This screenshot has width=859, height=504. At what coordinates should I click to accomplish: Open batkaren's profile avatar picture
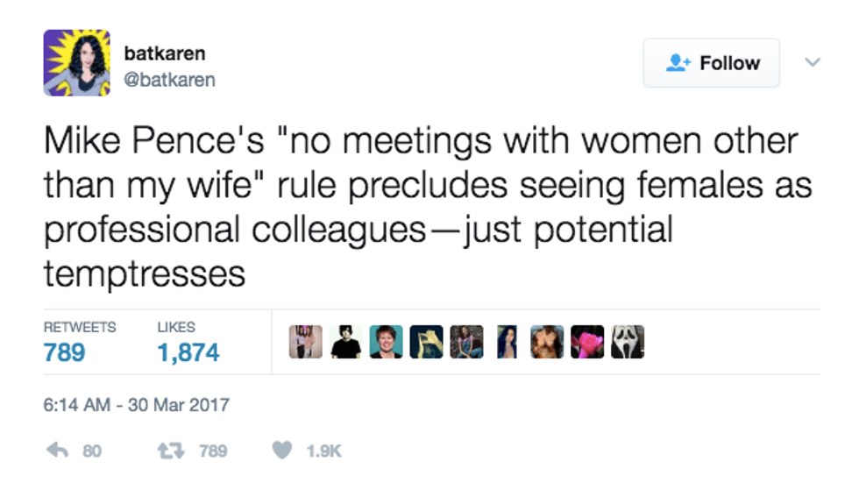pos(77,62)
